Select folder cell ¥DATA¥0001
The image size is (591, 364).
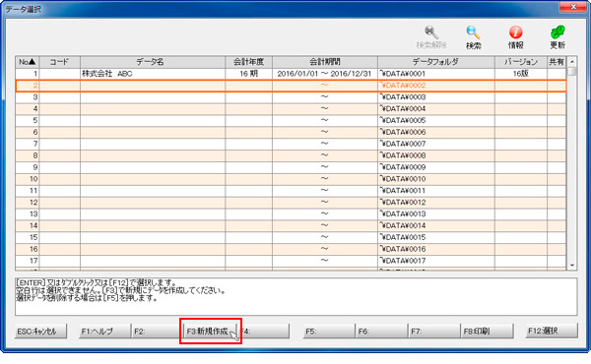[x=436, y=74]
